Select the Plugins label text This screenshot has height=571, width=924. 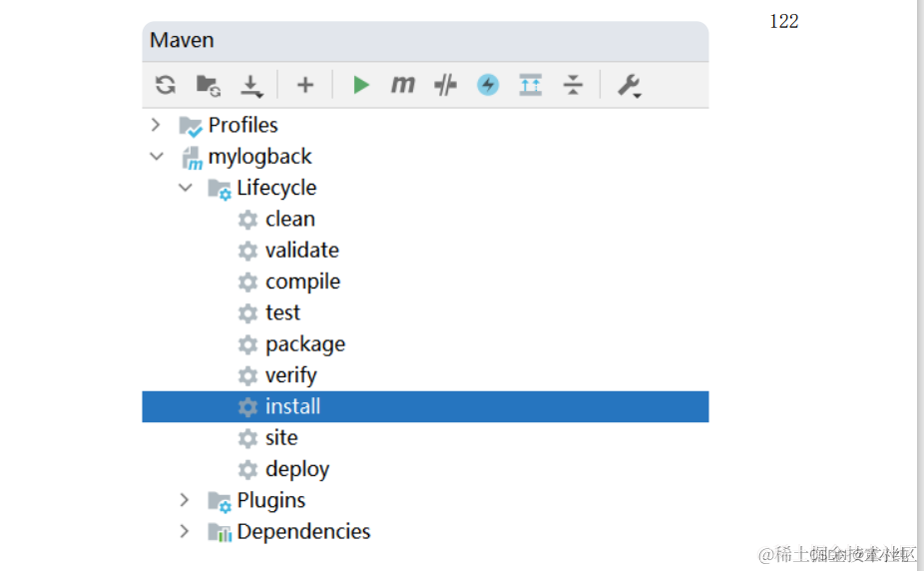click(271, 501)
